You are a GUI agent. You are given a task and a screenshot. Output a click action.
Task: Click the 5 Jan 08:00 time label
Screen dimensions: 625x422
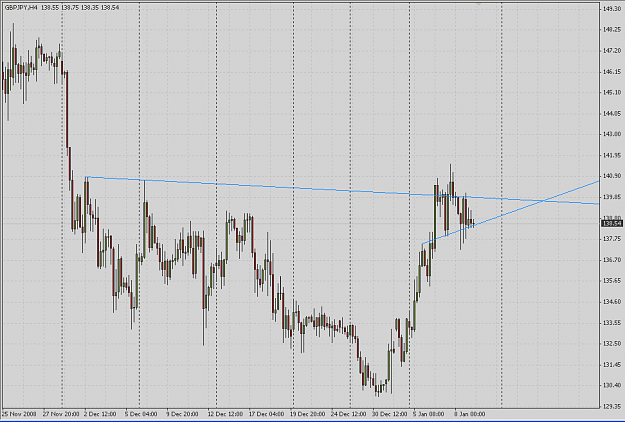click(428, 414)
